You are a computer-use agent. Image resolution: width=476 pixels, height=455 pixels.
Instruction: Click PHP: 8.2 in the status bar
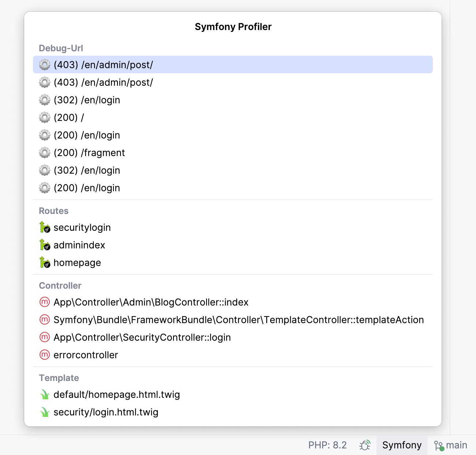click(x=328, y=445)
